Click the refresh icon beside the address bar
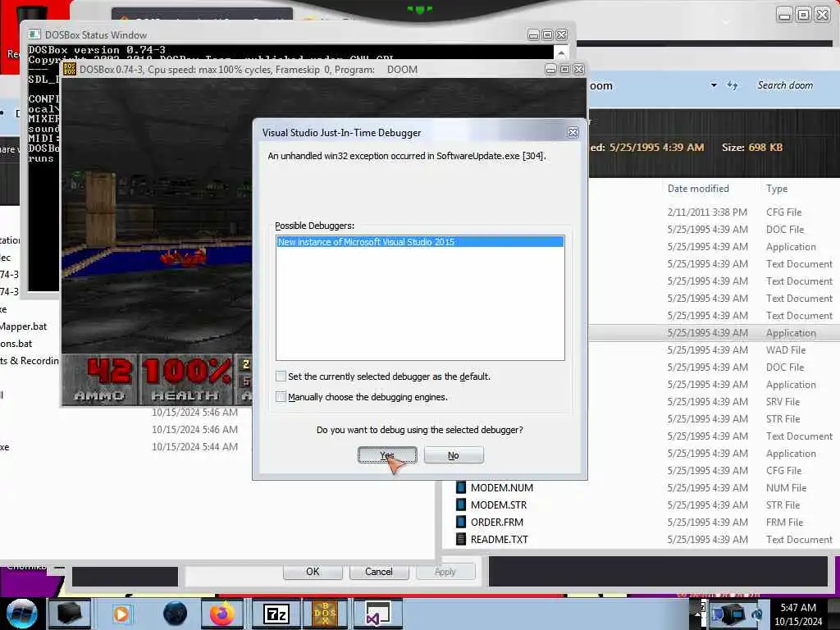The height and width of the screenshot is (630, 840). click(x=733, y=85)
